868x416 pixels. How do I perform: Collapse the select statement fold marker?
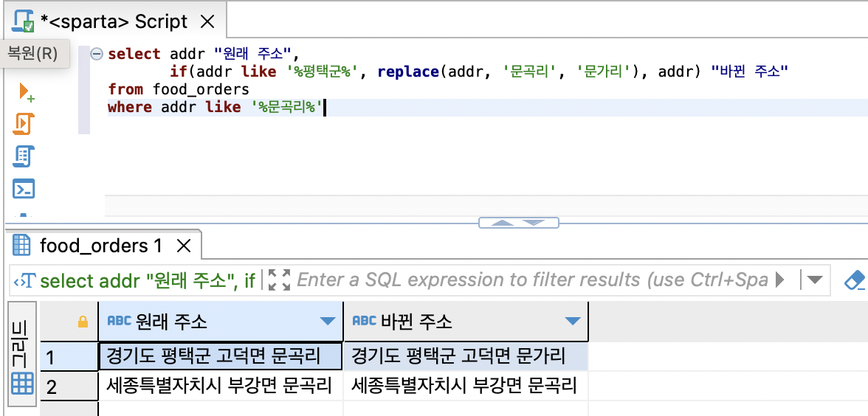coord(97,55)
